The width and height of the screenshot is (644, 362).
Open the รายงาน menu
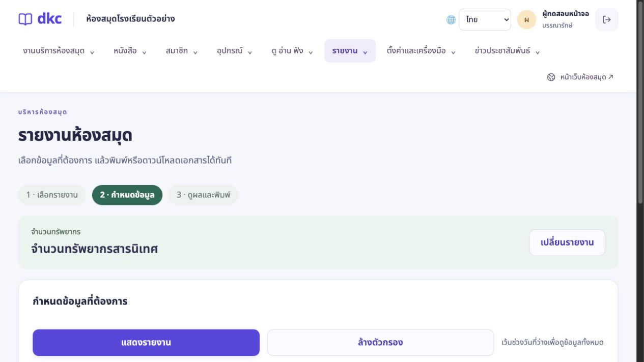[x=350, y=51]
